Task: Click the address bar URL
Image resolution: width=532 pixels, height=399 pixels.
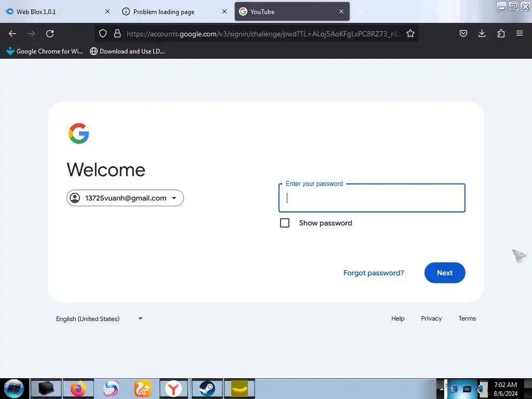Action: click(x=263, y=34)
